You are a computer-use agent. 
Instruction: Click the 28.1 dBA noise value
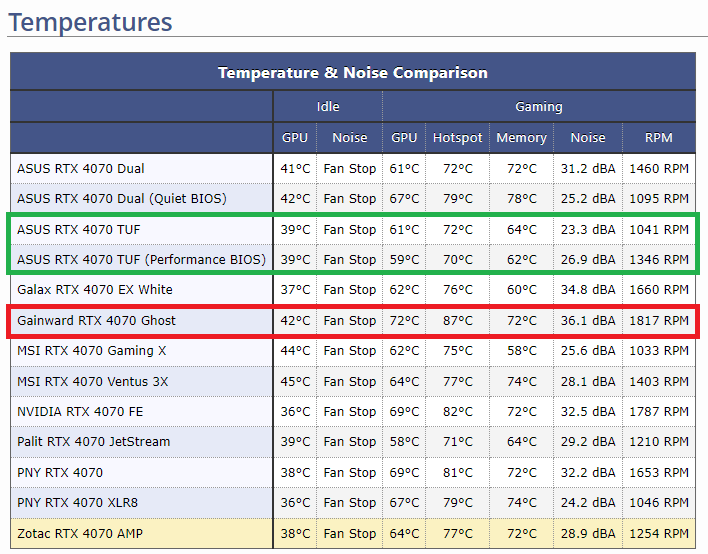(588, 382)
